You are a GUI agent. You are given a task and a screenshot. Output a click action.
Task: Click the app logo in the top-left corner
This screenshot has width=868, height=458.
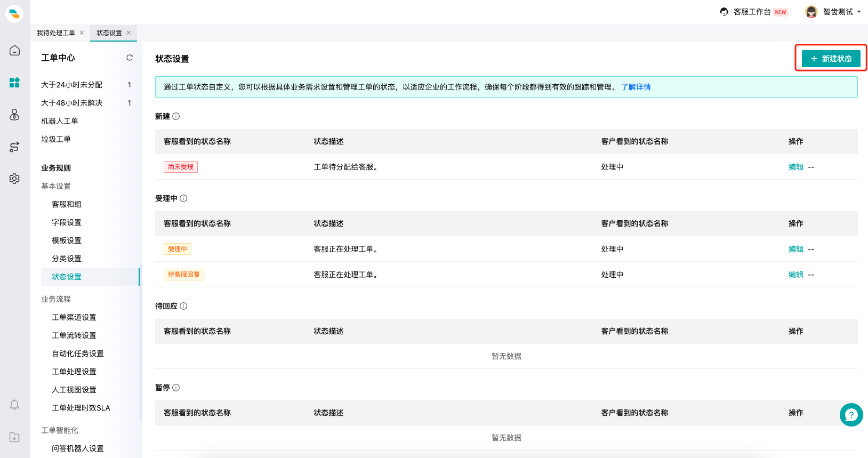point(14,14)
